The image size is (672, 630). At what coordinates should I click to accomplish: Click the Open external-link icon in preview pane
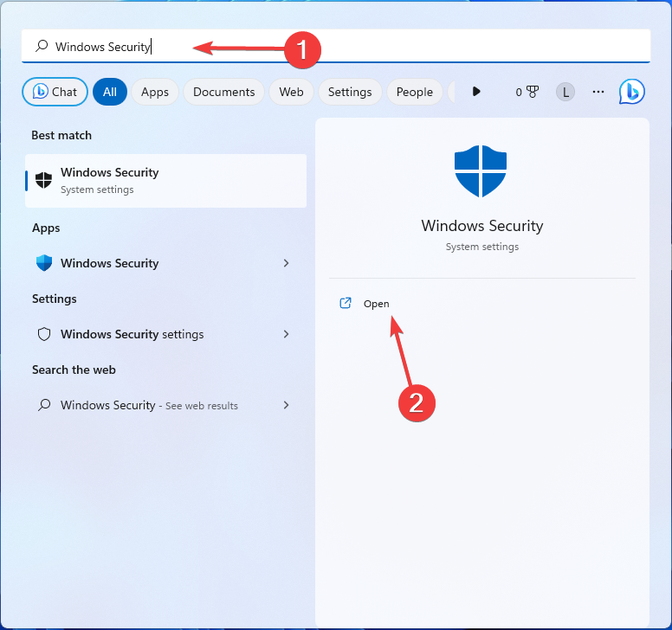(x=346, y=303)
